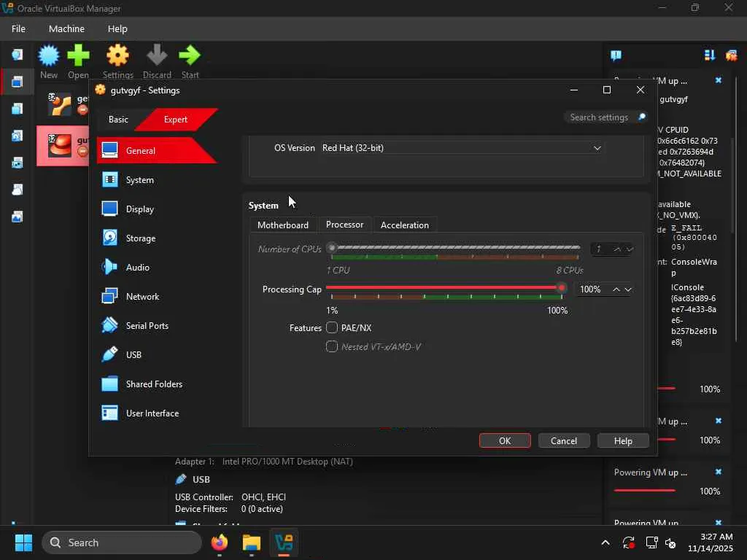747x560 pixels.
Task: Click the Help button in Settings dialog
Action: click(x=623, y=440)
